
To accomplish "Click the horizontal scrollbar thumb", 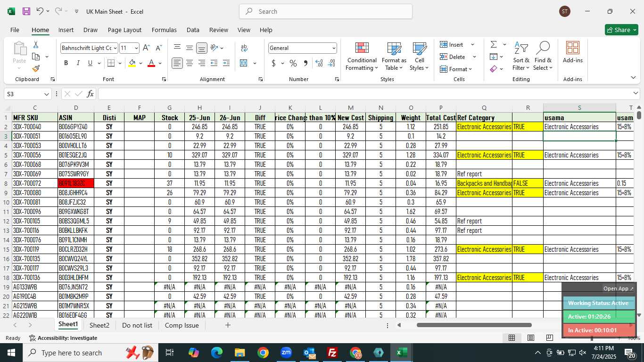I will coord(474,325).
